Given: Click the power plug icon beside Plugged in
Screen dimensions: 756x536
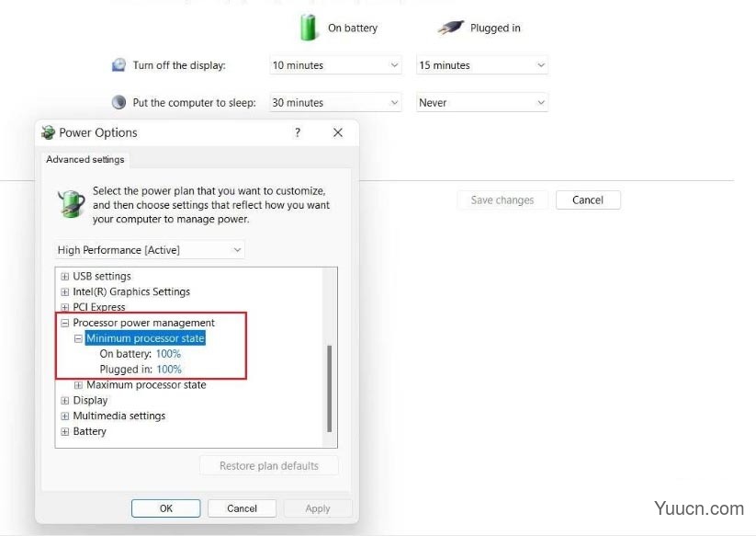Looking at the screenshot, I should [x=451, y=28].
